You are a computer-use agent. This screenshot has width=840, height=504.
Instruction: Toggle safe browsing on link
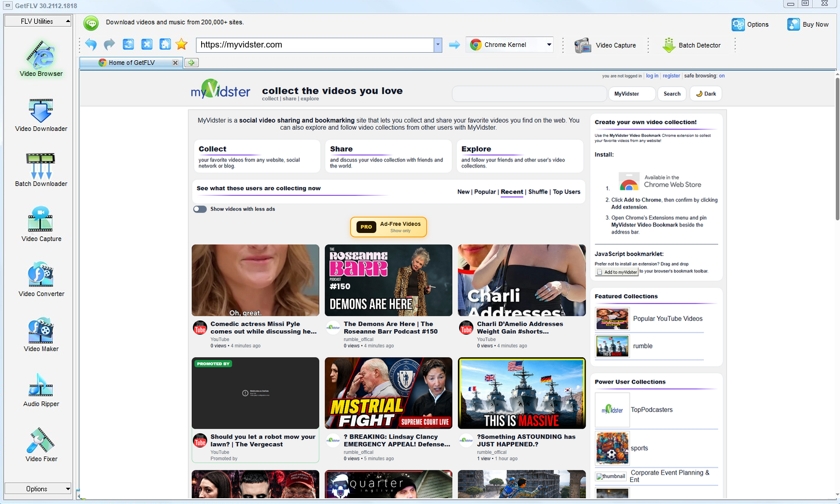tap(722, 76)
